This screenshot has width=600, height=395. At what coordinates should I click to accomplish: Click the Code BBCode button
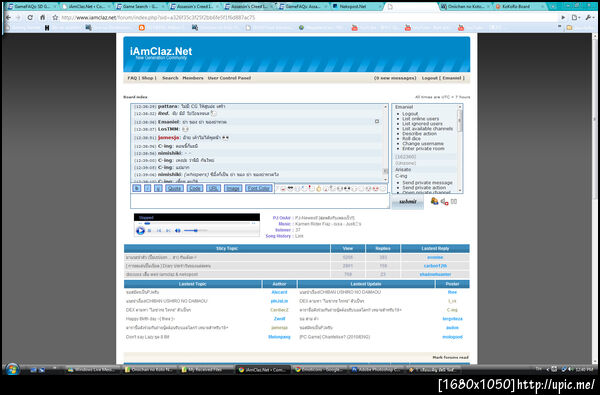point(195,188)
